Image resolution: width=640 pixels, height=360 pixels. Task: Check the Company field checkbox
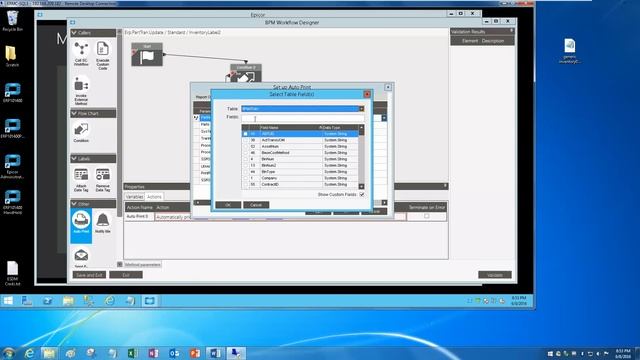click(x=245, y=178)
